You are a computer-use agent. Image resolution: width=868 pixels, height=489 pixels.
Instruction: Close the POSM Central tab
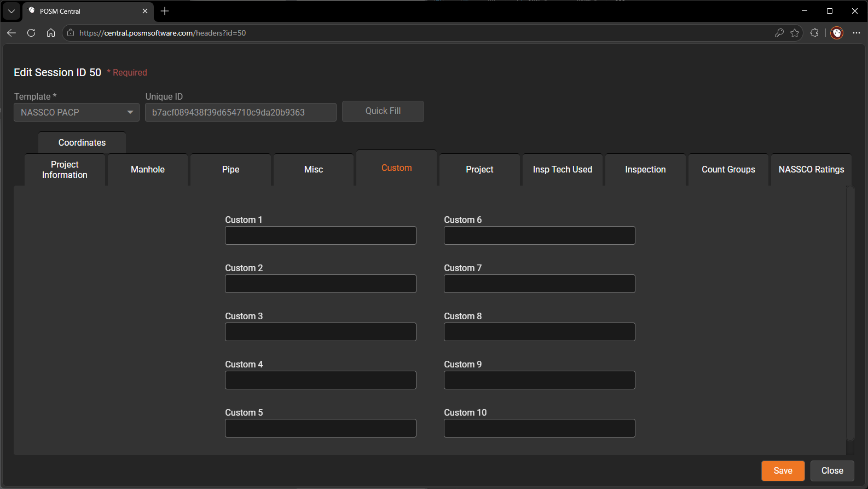click(x=145, y=11)
